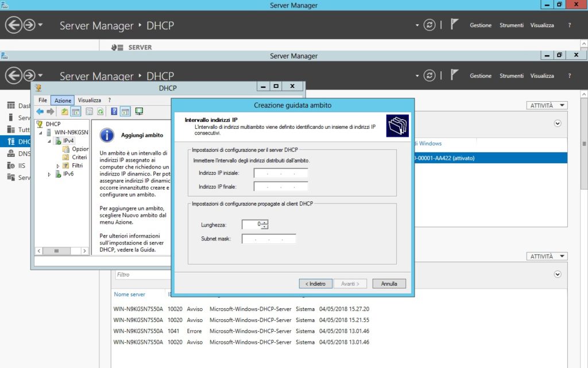
Task: Click the Subnet mask field
Action: pyautogui.click(x=269, y=239)
